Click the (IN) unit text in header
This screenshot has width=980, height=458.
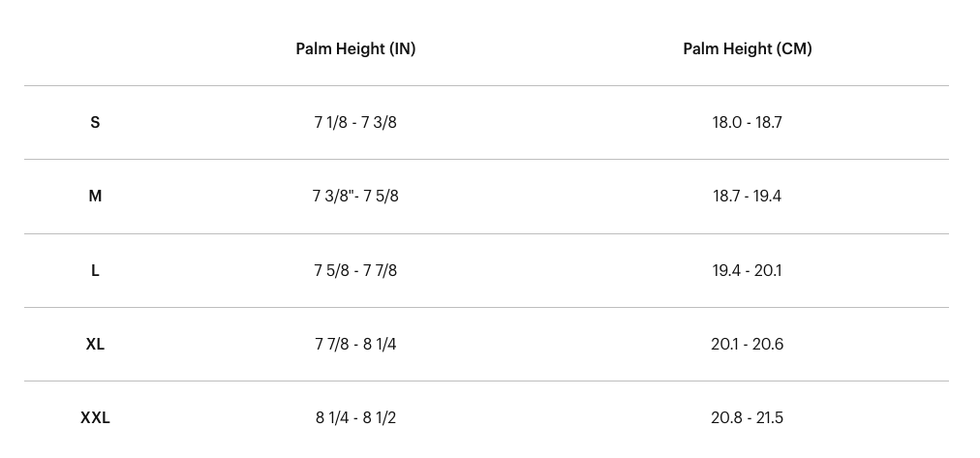point(403,48)
